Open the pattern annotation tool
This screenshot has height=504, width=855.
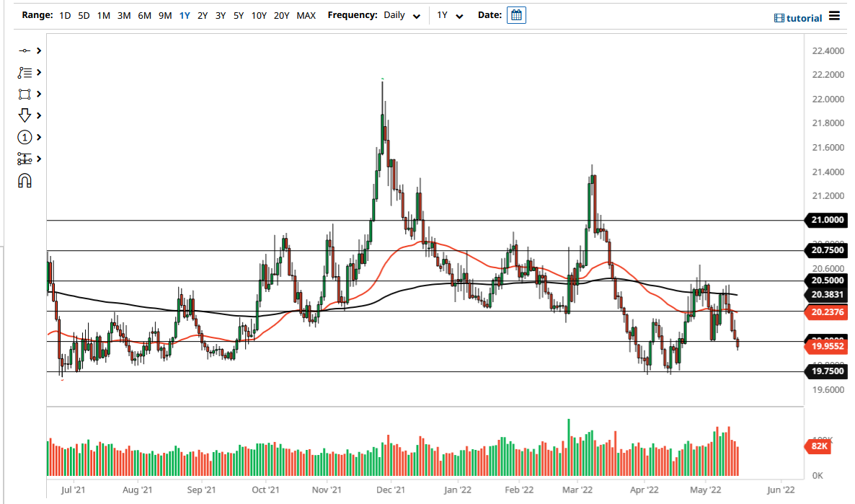click(x=24, y=72)
